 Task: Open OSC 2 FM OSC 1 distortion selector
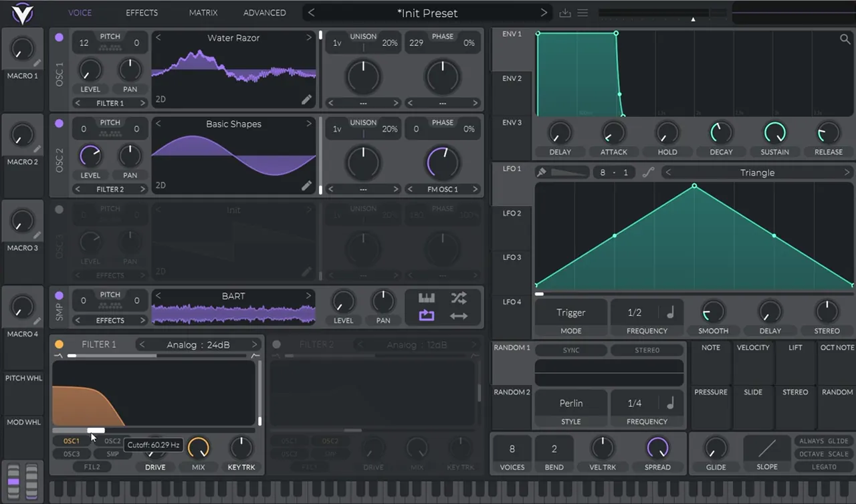(443, 189)
